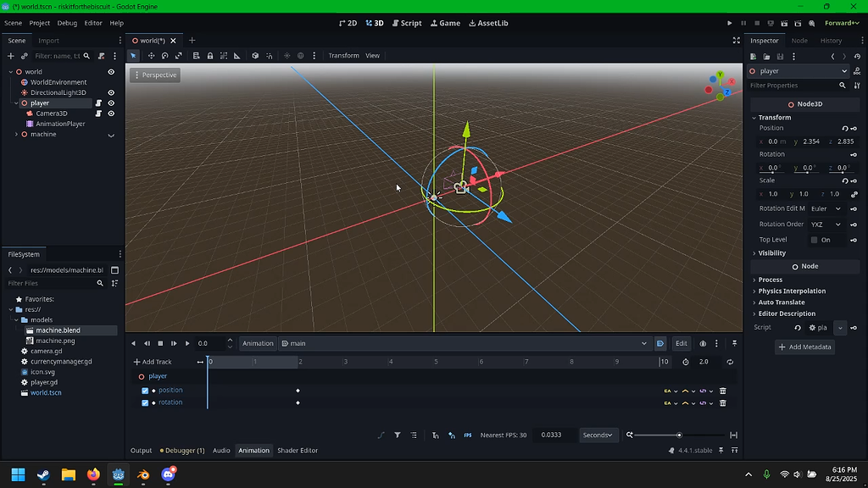Activate the Rotate Mode tool

[x=165, y=56]
